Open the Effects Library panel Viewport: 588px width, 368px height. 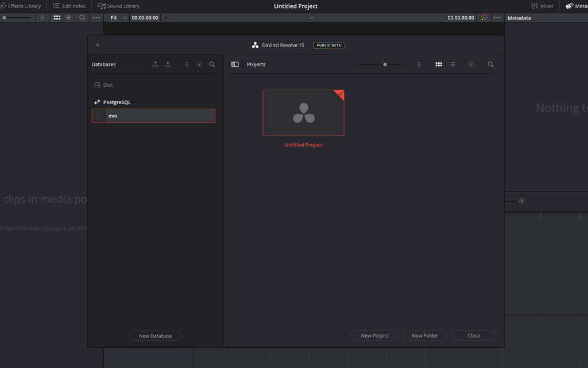click(x=21, y=6)
